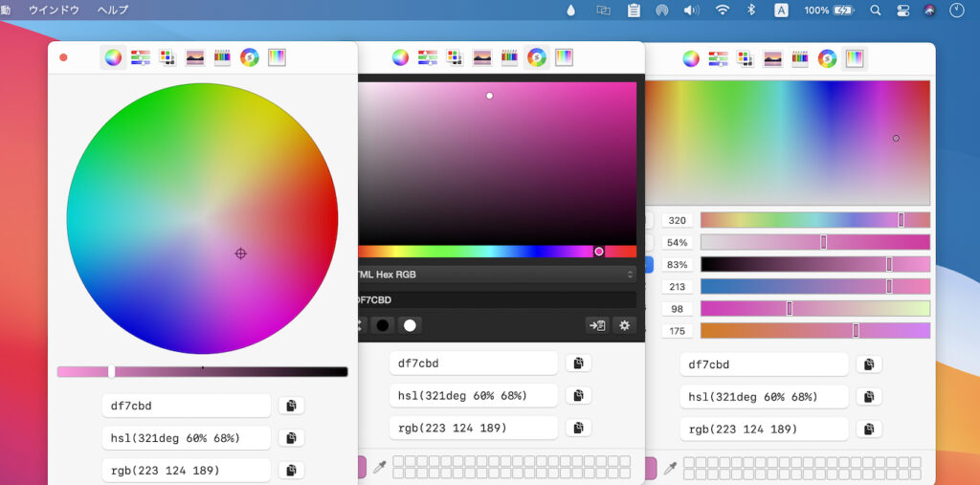Open the input source menu marked A
Screen dimensions: 980x485
(781, 11)
